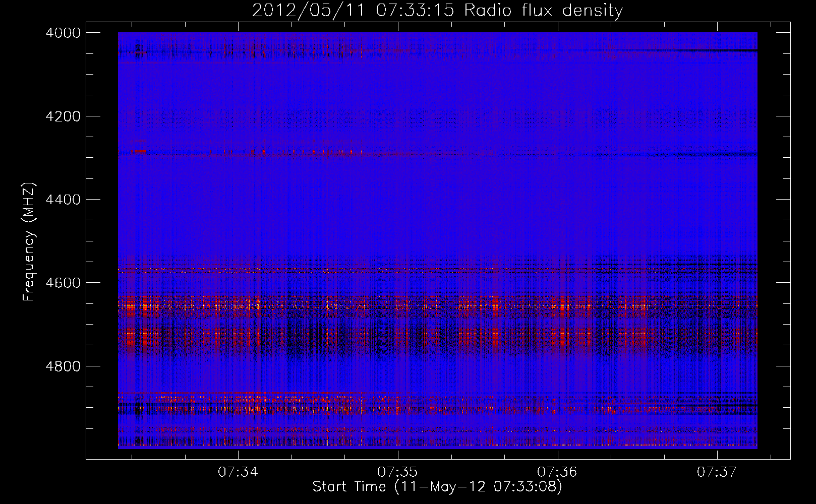Click the 'Frequency (MHZ)' axis title
This screenshot has width=816, height=504.
click(x=29, y=241)
